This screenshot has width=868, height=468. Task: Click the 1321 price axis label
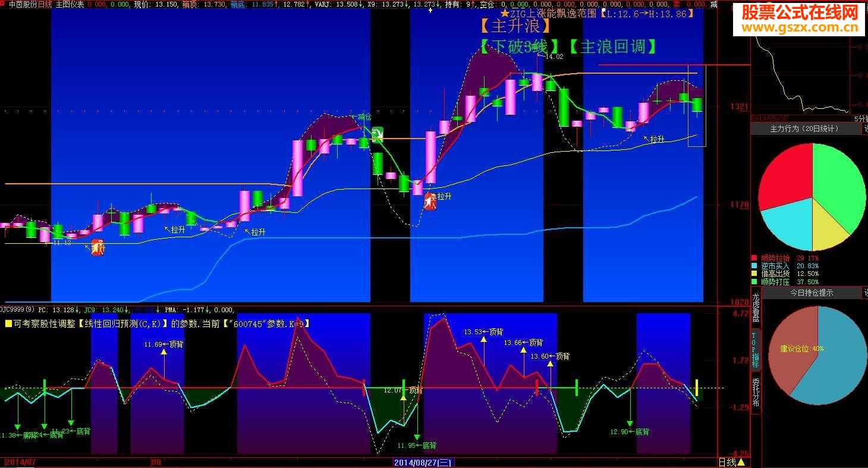tap(739, 106)
